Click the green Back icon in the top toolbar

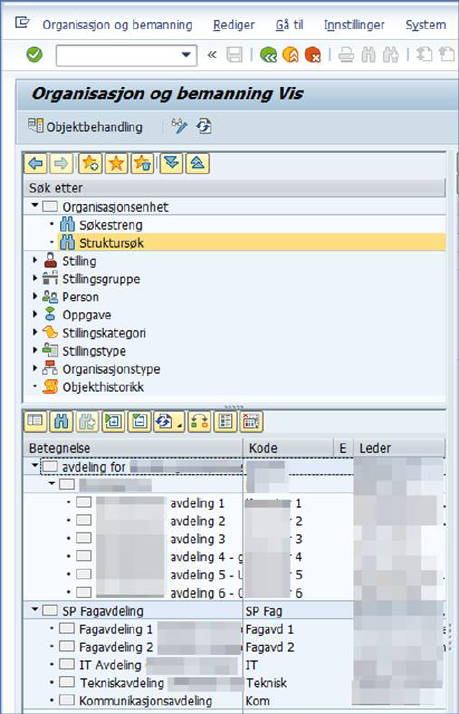pos(268,55)
